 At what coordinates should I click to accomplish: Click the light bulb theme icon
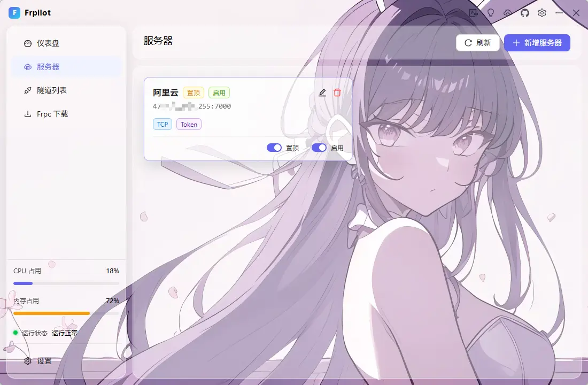click(491, 13)
